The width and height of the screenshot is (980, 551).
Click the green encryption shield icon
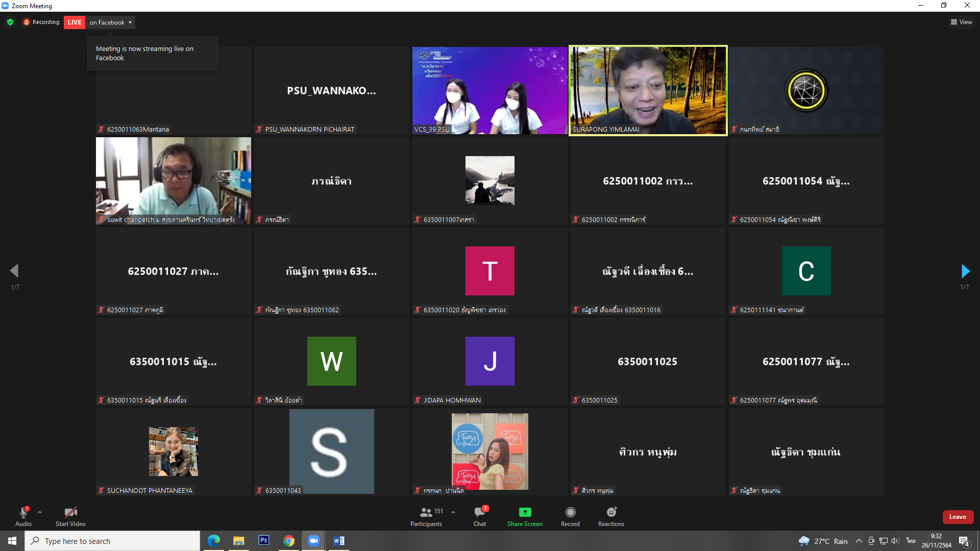click(10, 22)
